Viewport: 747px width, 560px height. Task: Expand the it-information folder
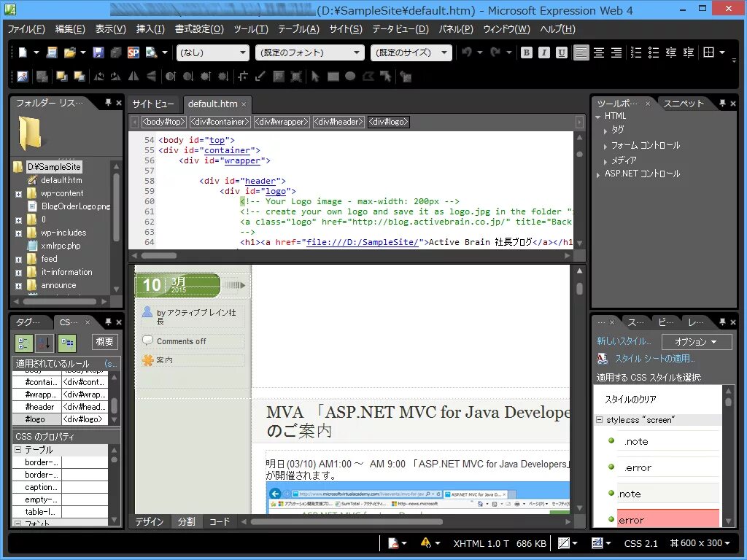point(18,273)
